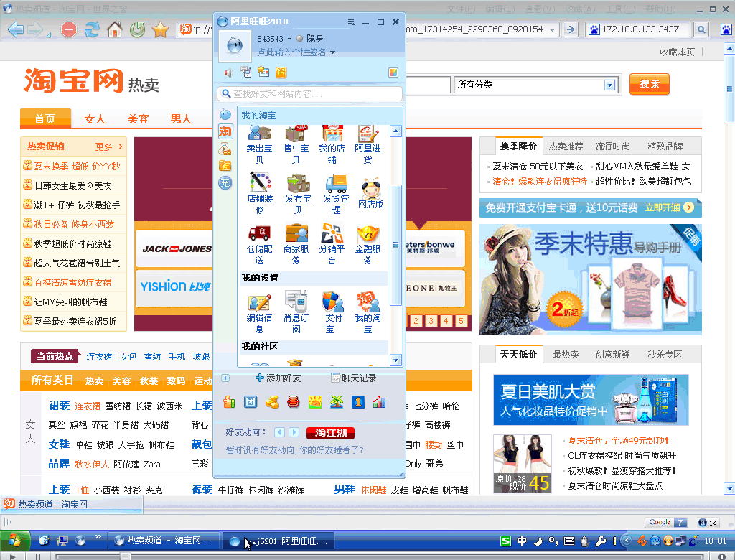Expand the 热卖促销 更多 arrow

click(x=121, y=146)
